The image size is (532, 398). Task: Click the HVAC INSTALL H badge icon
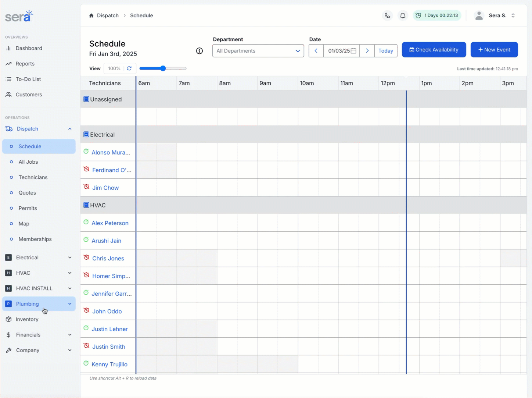pyautogui.click(x=8, y=288)
